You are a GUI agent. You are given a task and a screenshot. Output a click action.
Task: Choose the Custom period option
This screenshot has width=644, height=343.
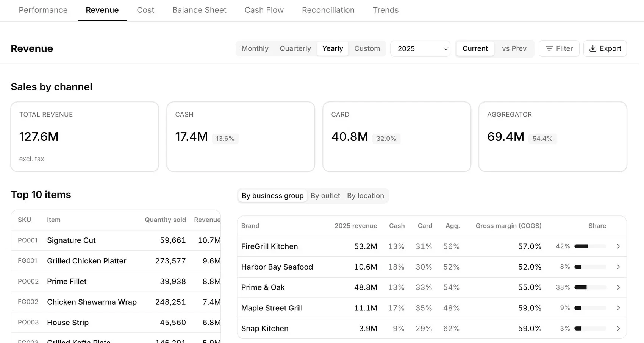coord(367,48)
